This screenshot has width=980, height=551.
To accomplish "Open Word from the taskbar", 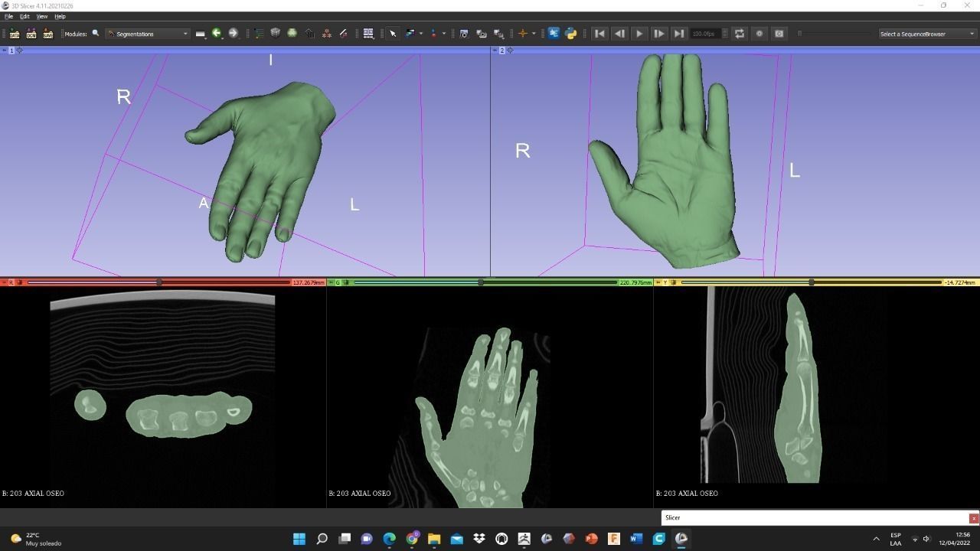I will click(x=636, y=539).
